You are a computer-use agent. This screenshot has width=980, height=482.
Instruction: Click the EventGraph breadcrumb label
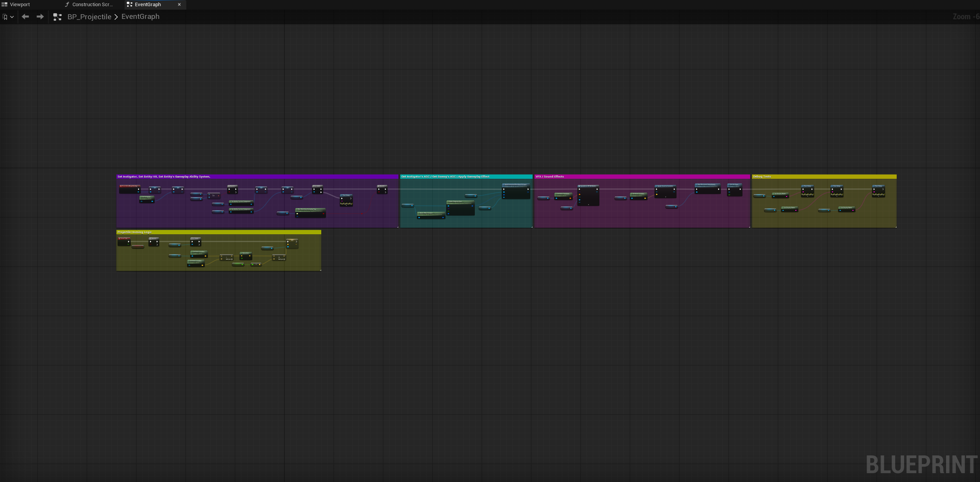pos(140,17)
